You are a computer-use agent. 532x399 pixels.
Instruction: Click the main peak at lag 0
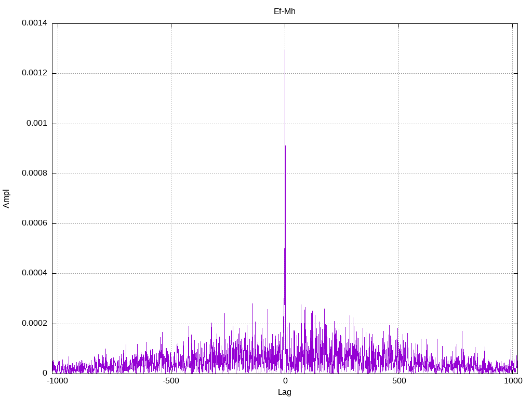click(x=285, y=50)
